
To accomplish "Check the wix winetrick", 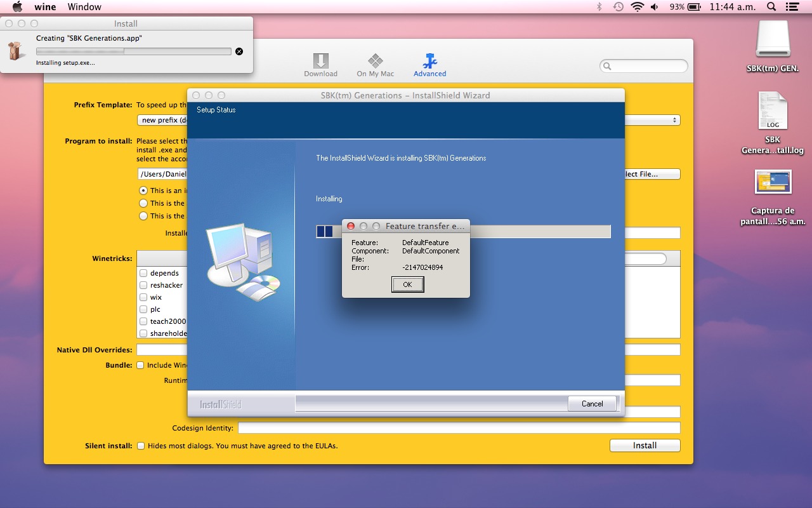I will [143, 297].
